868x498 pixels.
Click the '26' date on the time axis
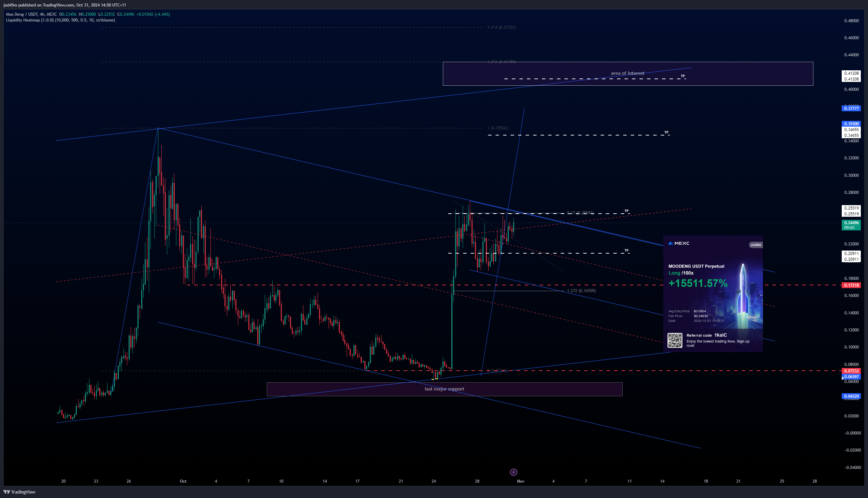tap(129, 481)
